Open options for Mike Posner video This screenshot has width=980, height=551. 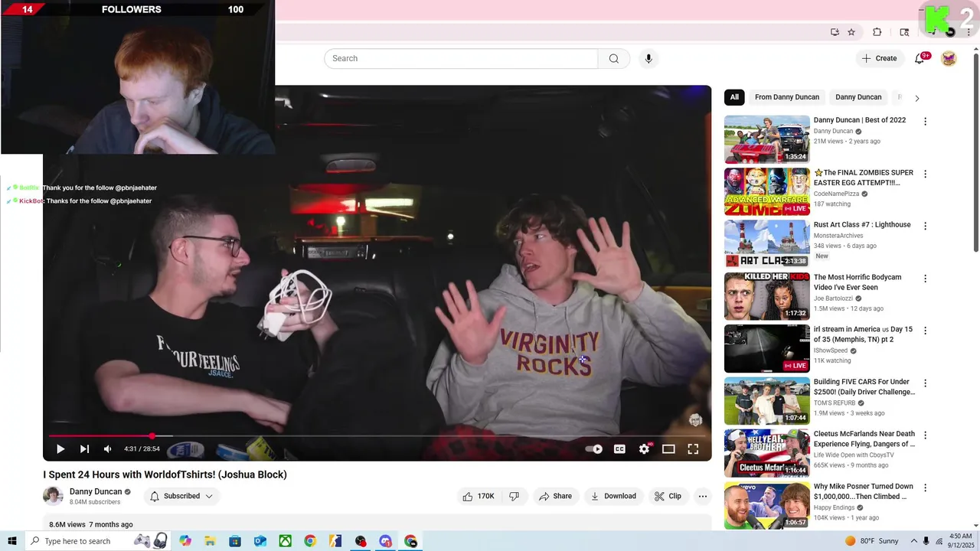925,487
